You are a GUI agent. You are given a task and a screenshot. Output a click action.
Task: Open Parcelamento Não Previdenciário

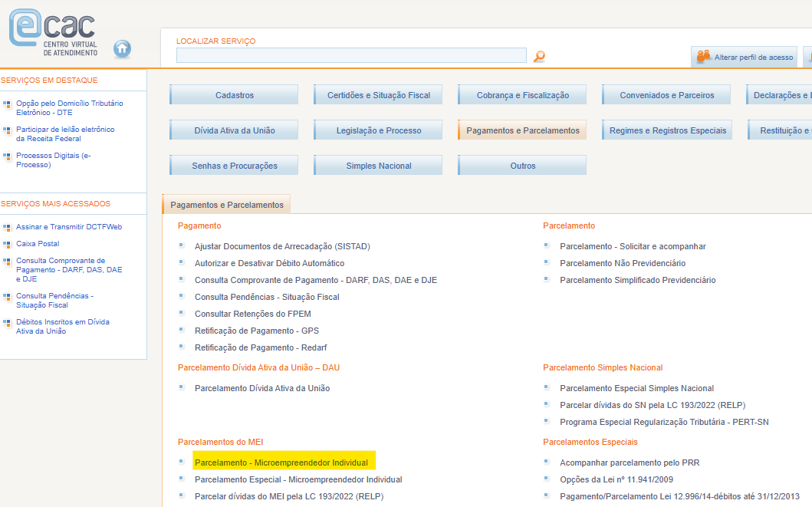[623, 263]
